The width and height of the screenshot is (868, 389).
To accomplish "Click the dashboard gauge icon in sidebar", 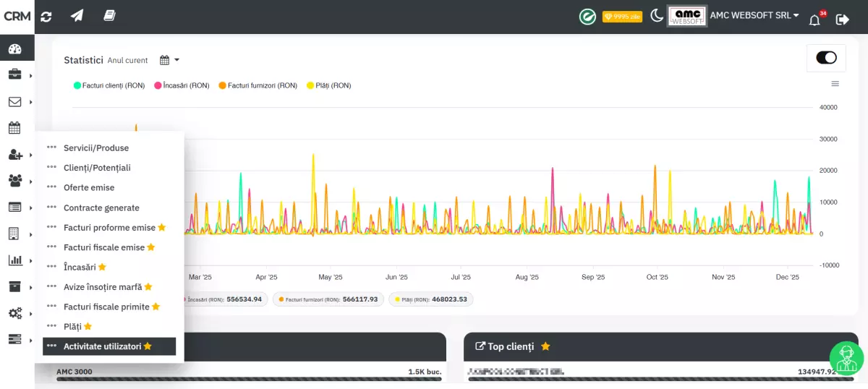I will click(15, 49).
